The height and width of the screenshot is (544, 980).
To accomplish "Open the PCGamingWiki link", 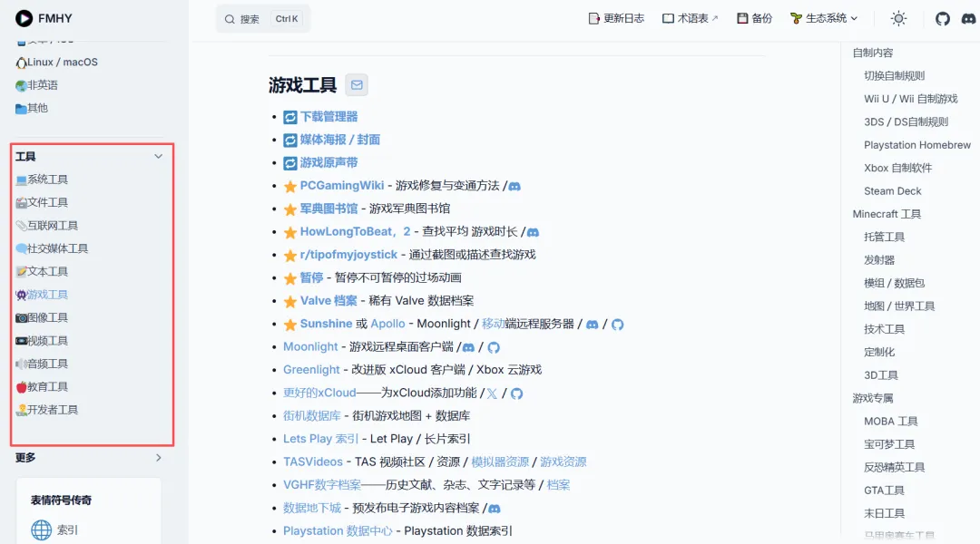I will (342, 186).
